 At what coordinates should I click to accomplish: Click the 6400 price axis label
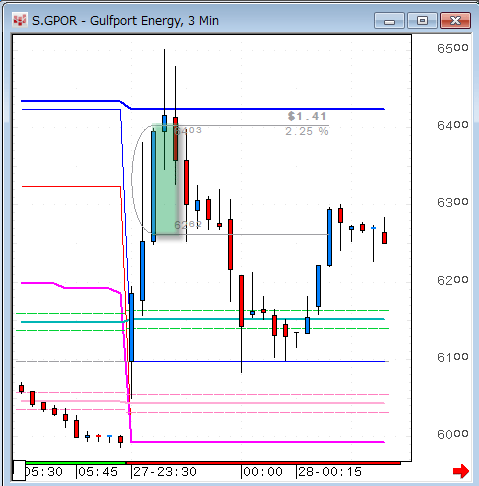[x=453, y=125]
